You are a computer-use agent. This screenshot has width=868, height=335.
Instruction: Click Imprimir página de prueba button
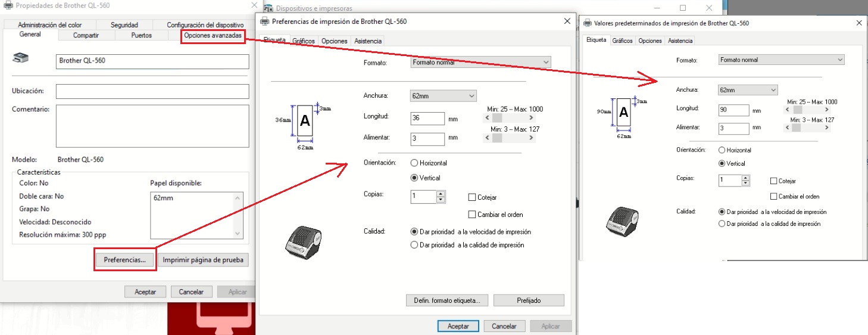(x=203, y=260)
